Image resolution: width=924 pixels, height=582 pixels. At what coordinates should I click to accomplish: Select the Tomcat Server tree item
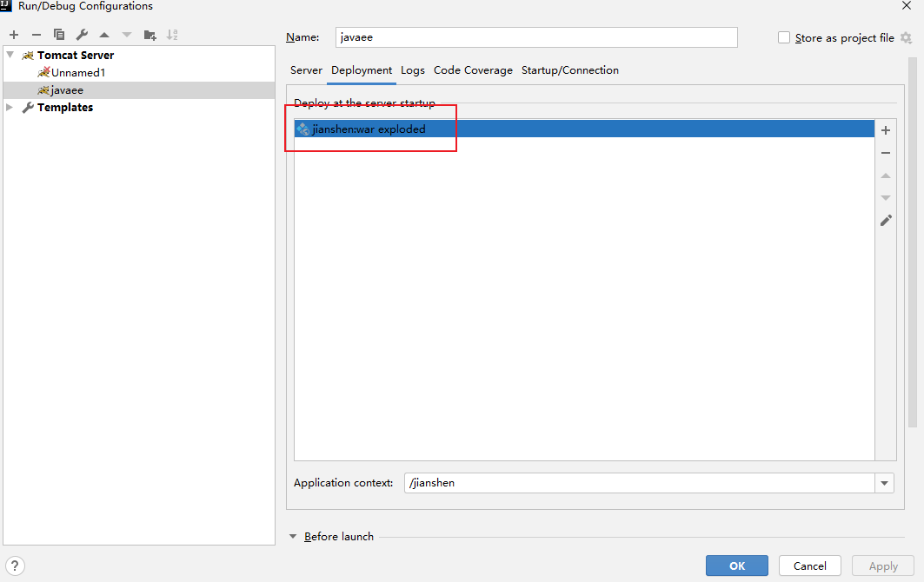[139, 55]
